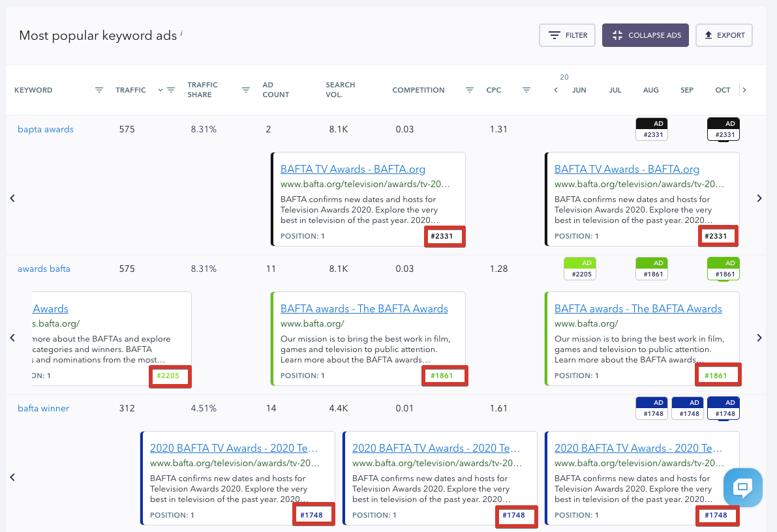This screenshot has width=777, height=532.
Task: Open the chat support widget
Action: 743,488
